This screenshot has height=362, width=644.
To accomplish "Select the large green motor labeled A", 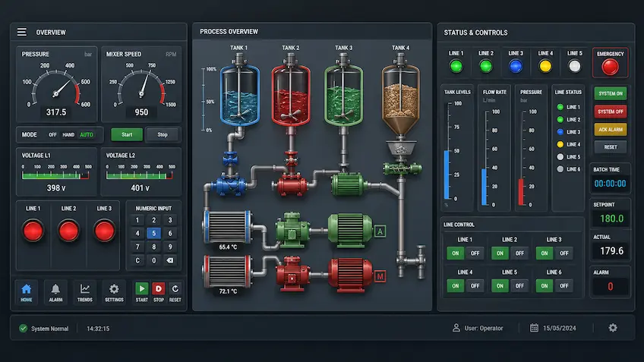I will click(350, 230).
